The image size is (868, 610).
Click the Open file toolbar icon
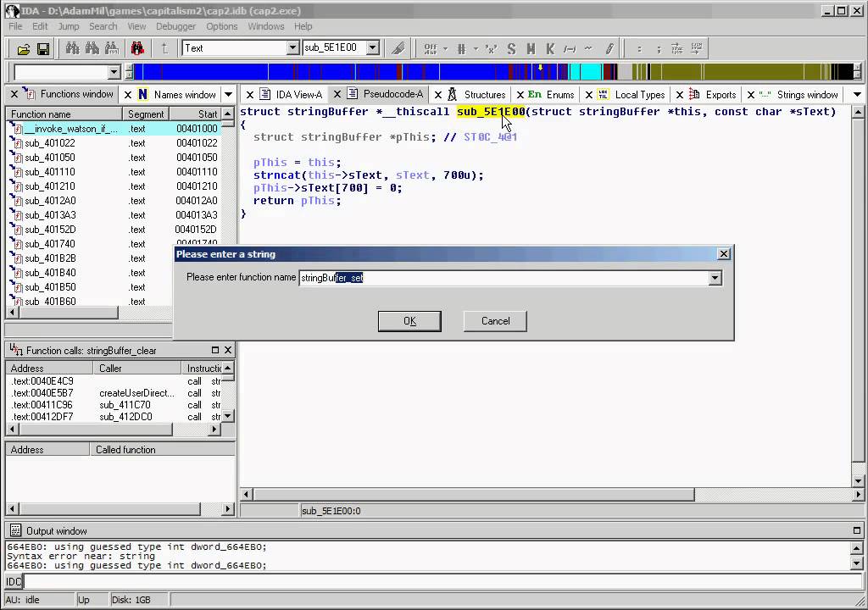(23, 49)
